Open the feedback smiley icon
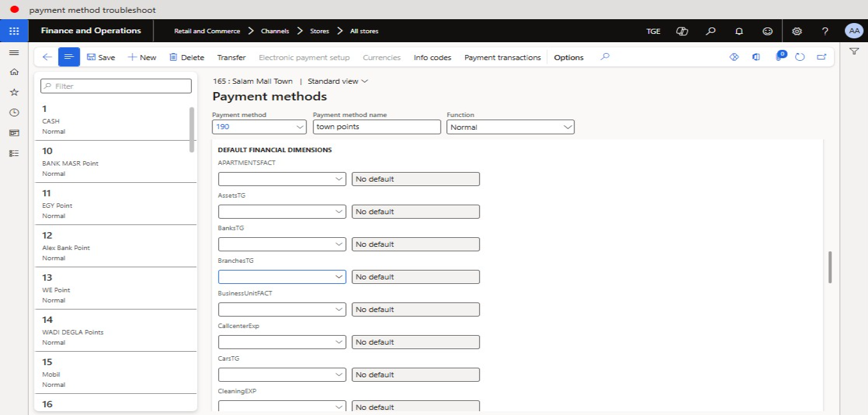Image resolution: width=868 pixels, height=415 pixels. coord(768,31)
